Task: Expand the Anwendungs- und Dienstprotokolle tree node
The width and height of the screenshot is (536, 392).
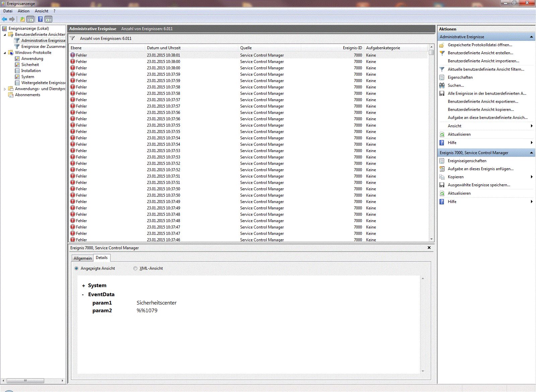Action: [5, 89]
